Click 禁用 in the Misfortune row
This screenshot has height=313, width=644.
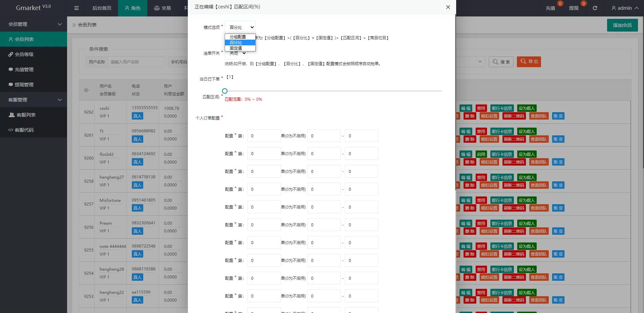click(481, 200)
